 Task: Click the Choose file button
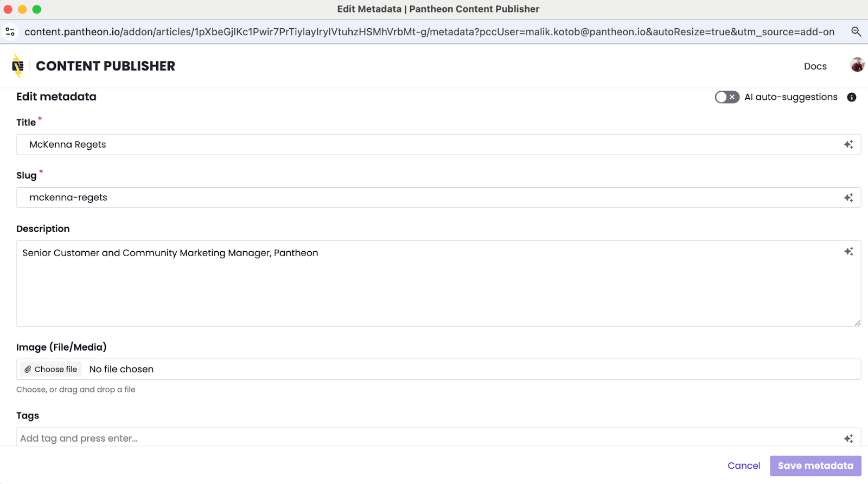pyautogui.click(x=51, y=370)
